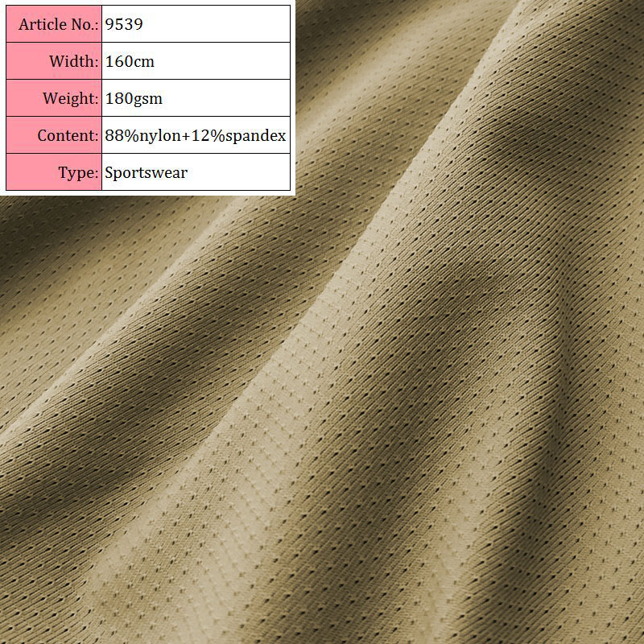Select the 'Width:' label cell
The height and width of the screenshot is (644, 644).
[54, 61]
